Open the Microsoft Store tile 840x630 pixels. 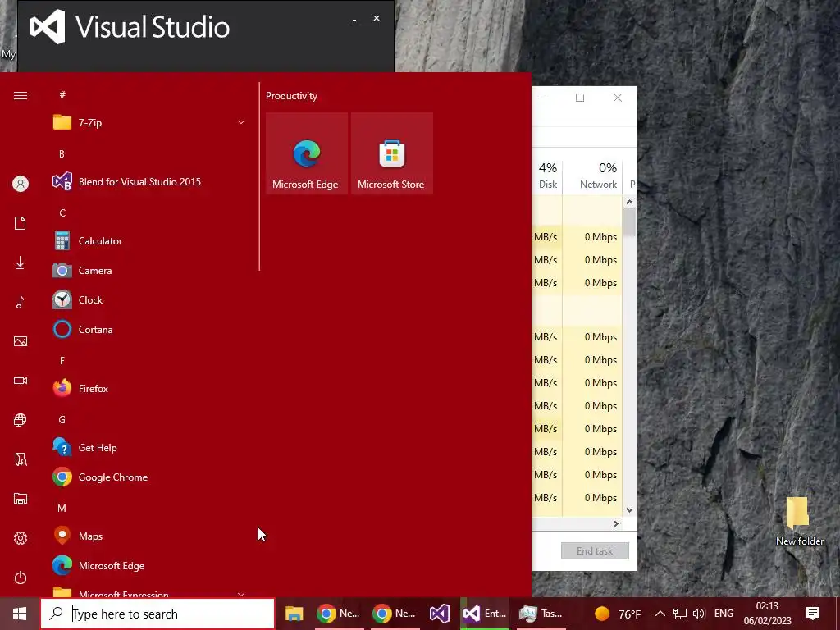click(391, 153)
